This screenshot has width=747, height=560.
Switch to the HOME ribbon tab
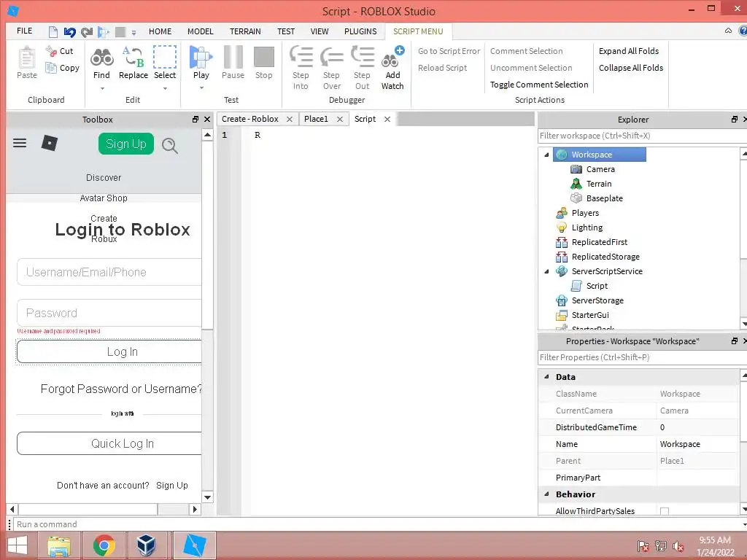pos(160,31)
